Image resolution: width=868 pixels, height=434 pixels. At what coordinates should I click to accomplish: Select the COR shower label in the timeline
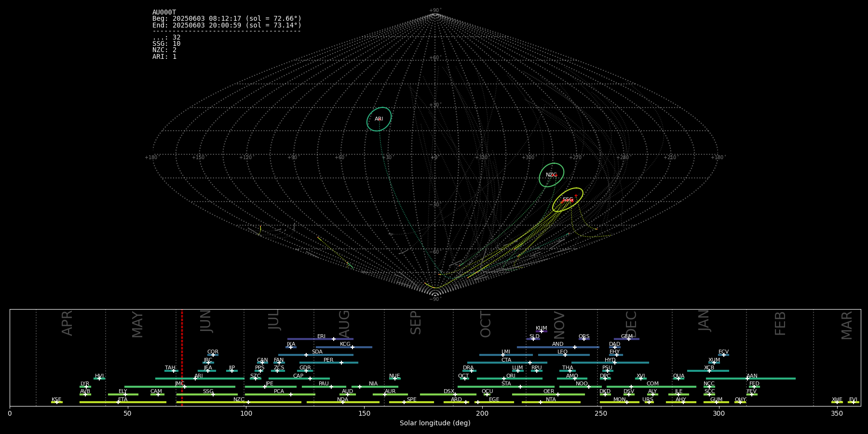213,352
